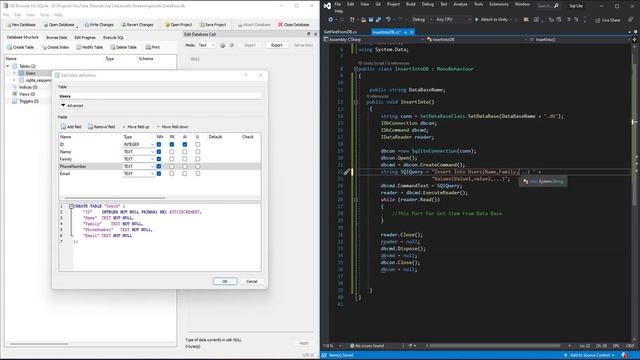640x360 pixels.
Task: Click Close Database red X button
Action: 293,24
